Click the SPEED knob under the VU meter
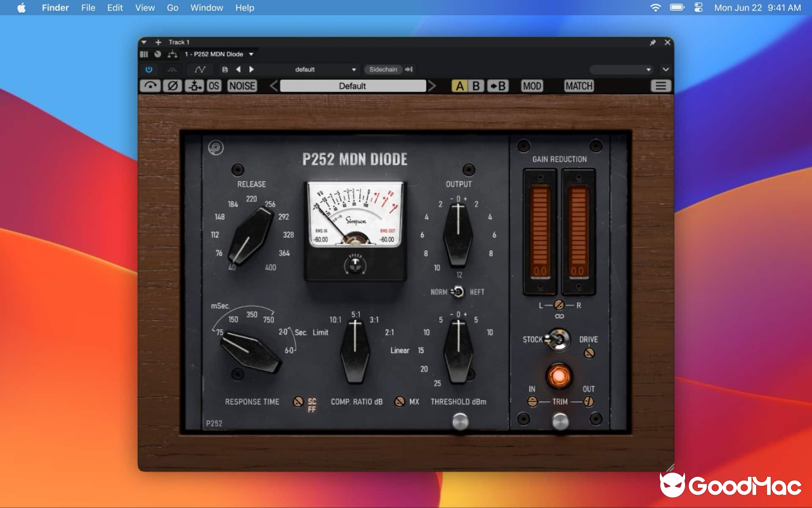 click(x=355, y=265)
